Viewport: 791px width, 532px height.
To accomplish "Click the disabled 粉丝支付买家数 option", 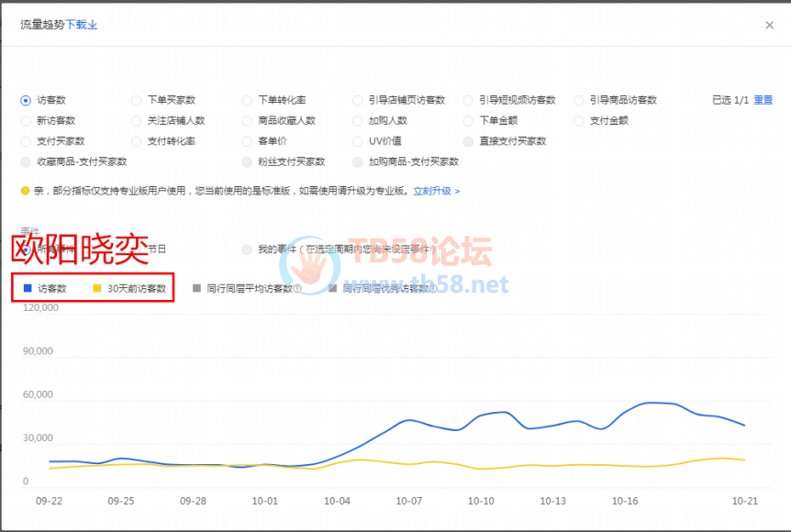I will pyautogui.click(x=247, y=161).
